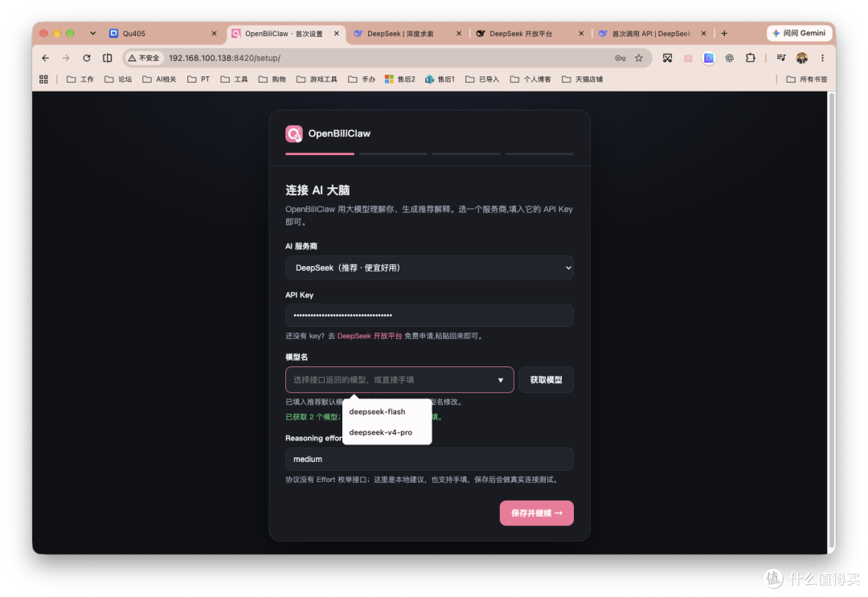This screenshot has height=597, width=868.
Task: Select deepseek-flash from the model list
Action: pyautogui.click(x=387, y=411)
